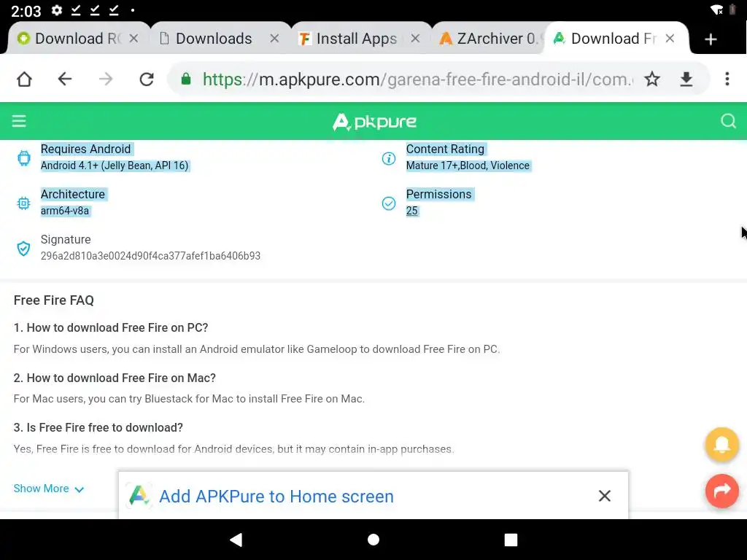This screenshot has height=560, width=747.
Task: Tap the browser home button
Action: pyautogui.click(x=24, y=79)
